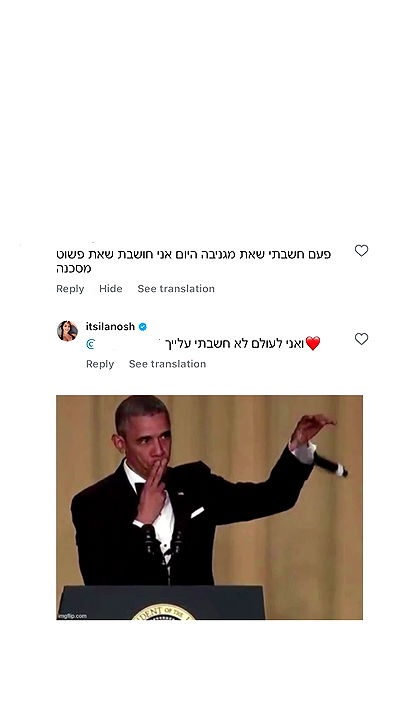The width and height of the screenshot is (400, 710).
Task: Click the dropped microphone in the meme
Action: (331, 465)
